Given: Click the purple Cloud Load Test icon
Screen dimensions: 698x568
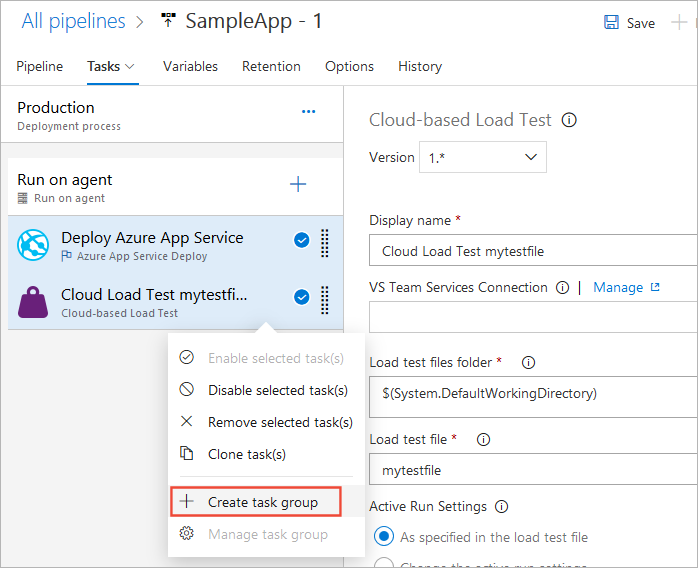Looking at the screenshot, I should point(33,302).
